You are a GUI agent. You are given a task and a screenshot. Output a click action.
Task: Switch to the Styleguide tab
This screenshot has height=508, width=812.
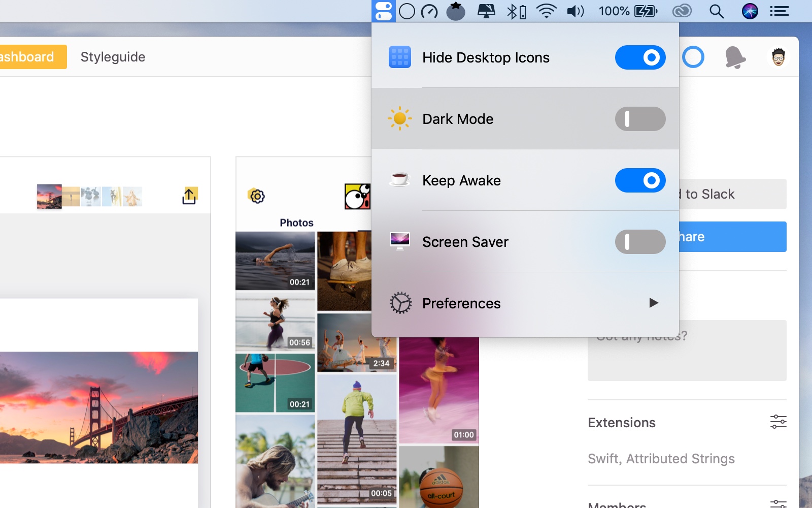113,57
